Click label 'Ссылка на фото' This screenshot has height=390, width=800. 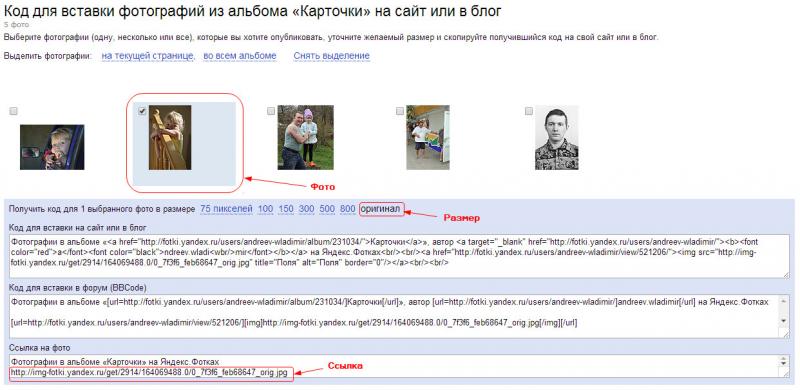(x=39, y=349)
